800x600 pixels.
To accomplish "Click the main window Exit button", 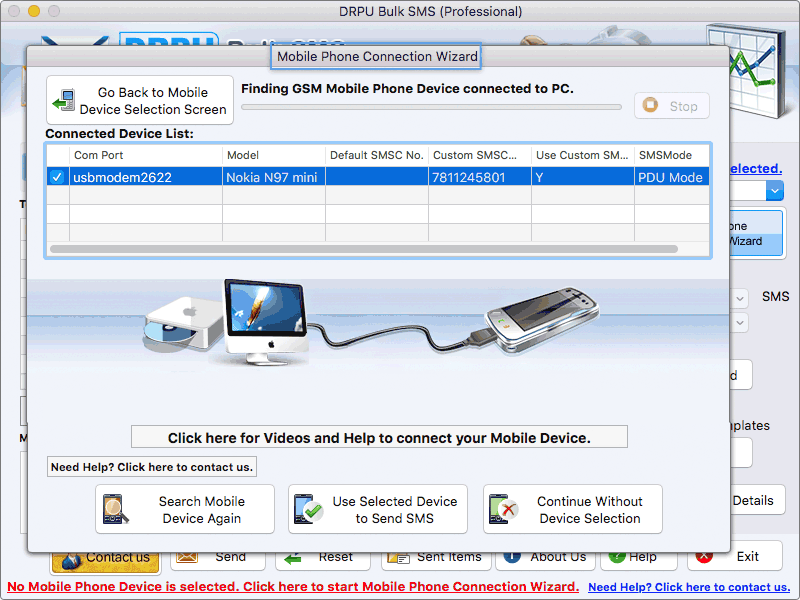I will coord(735,556).
